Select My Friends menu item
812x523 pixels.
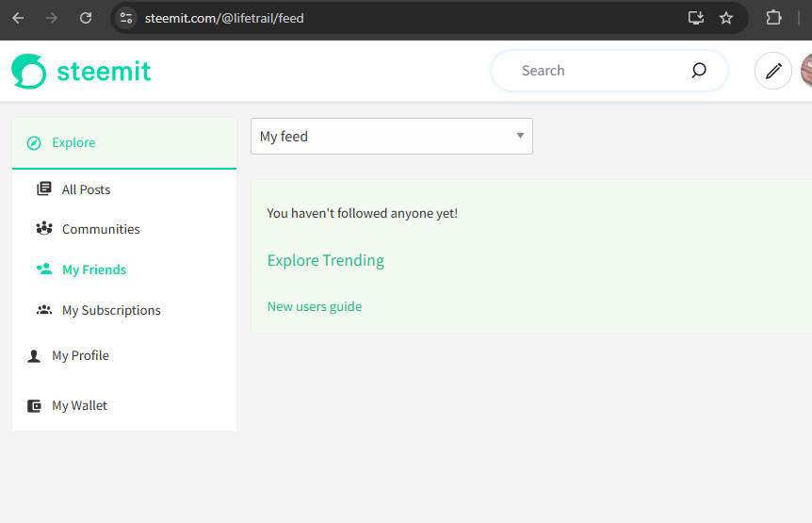click(x=94, y=270)
